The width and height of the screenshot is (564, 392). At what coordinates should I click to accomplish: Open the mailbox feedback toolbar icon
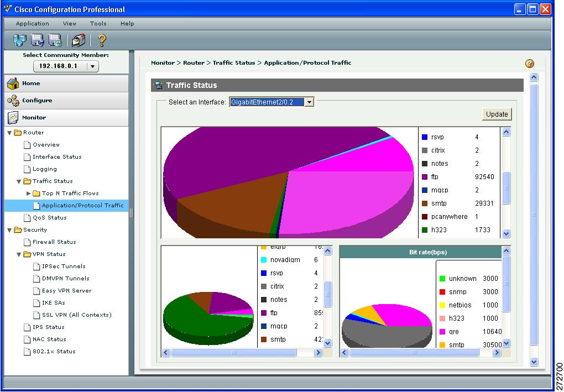(x=78, y=40)
